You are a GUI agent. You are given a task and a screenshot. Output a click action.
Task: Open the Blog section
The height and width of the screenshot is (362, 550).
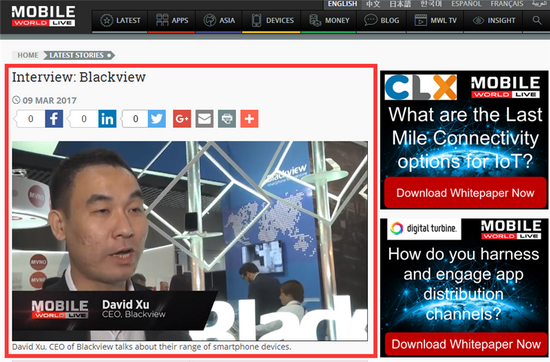[x=382, y=21]
